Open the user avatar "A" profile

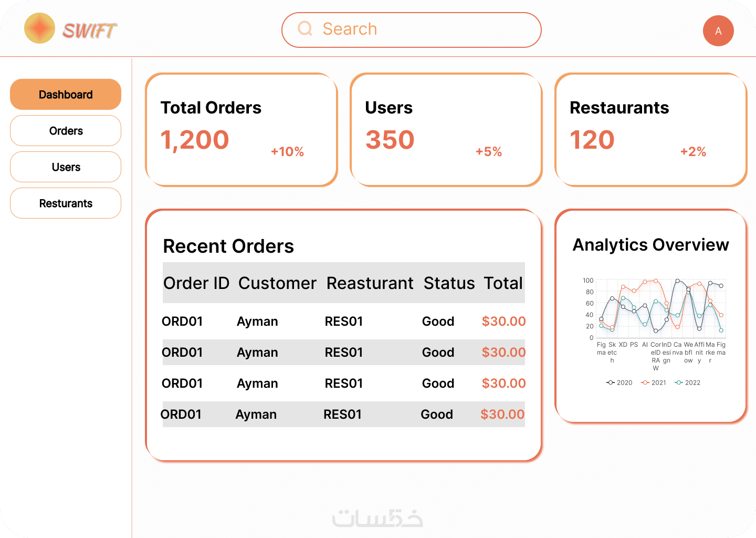coord(718,31)
